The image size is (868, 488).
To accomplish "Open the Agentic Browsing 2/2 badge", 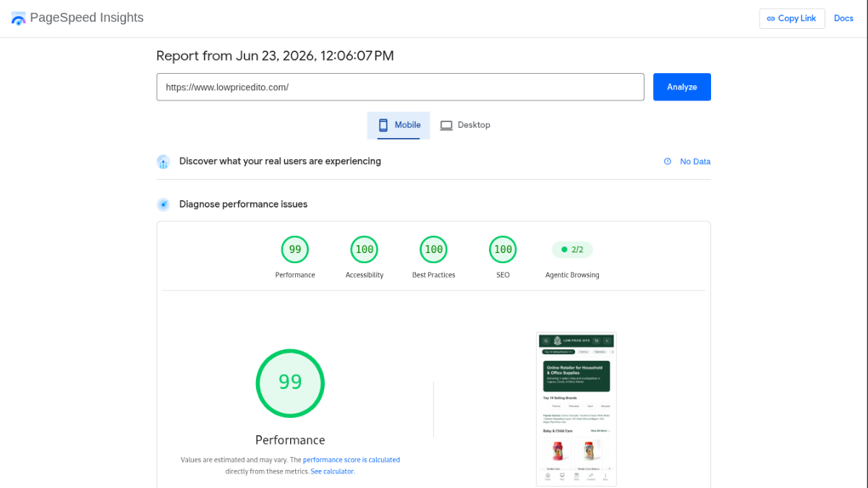I will pos(572,249).
